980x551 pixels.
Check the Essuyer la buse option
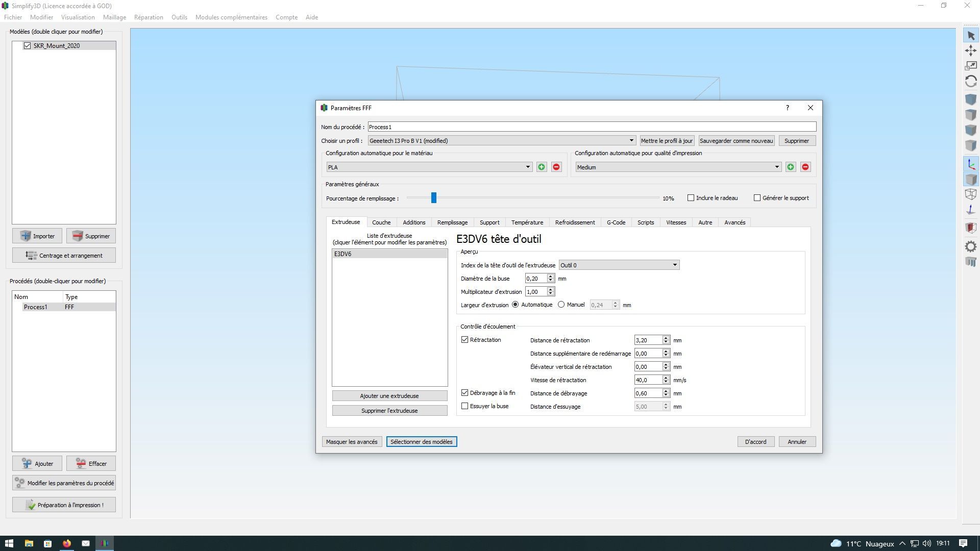pyautogui.click(x=465, y=407)
